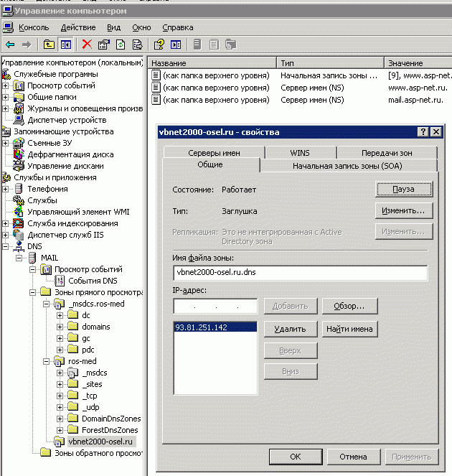Click the Help question mark toolbar icon
The width and height of the screenshot is (452, 476).
[x=159, y=45]
